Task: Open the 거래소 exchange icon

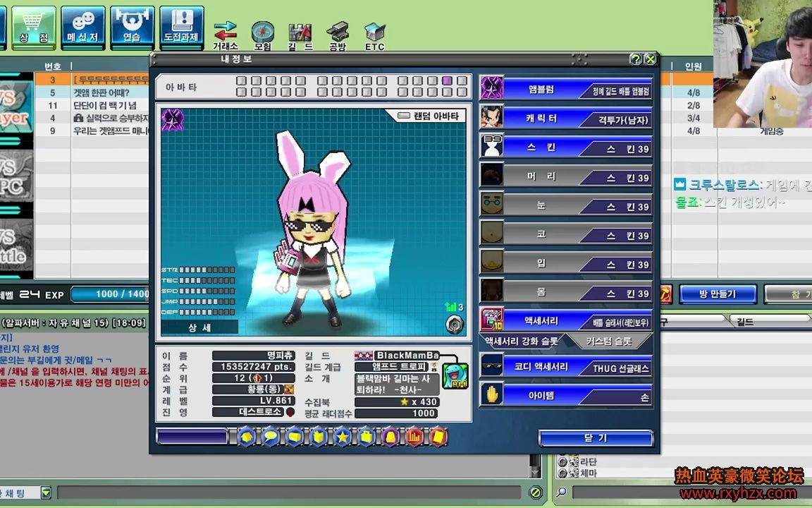Action: [x=226, y=35]
